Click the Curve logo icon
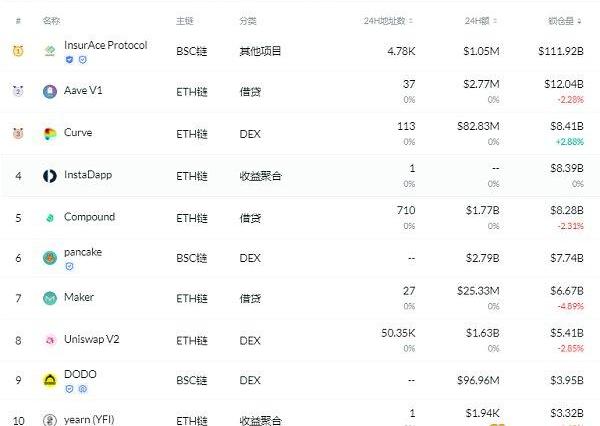The image size is (600, 426). pyautogui.click(x=50, y=133)
